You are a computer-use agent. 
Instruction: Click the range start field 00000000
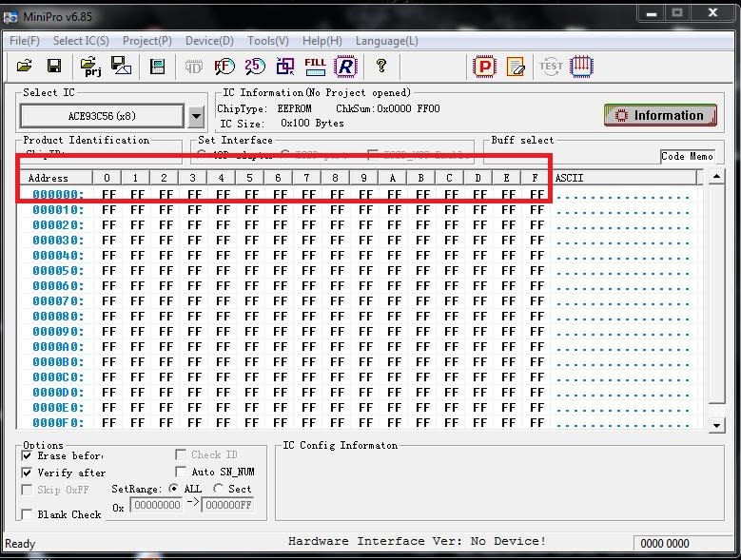(156, 505)
